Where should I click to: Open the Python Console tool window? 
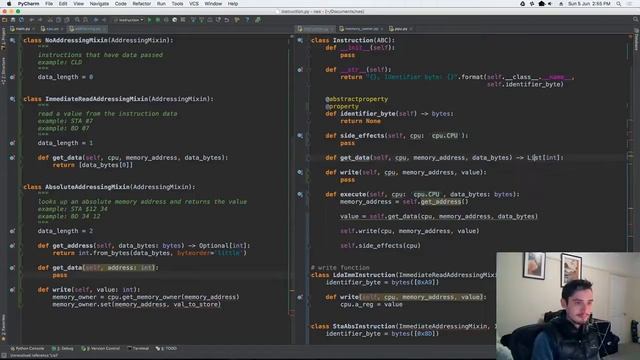pyautogui.click(x=27, y=349)
